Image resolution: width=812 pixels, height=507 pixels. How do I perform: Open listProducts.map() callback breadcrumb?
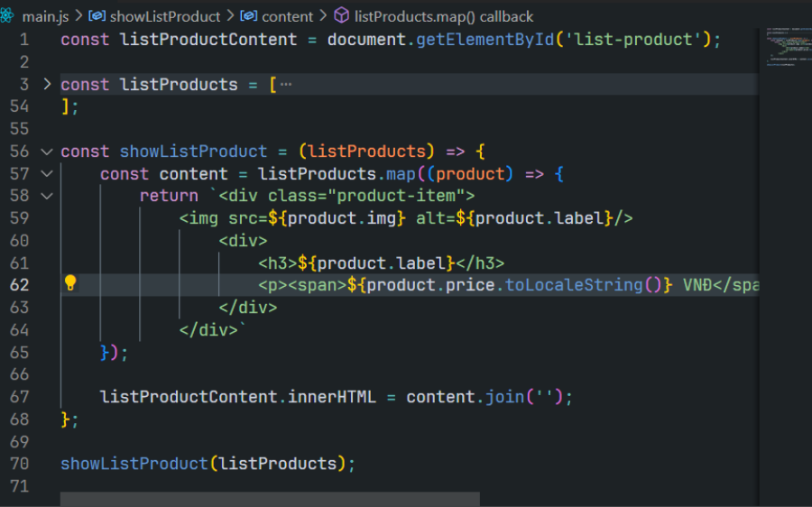click(444, 16)
